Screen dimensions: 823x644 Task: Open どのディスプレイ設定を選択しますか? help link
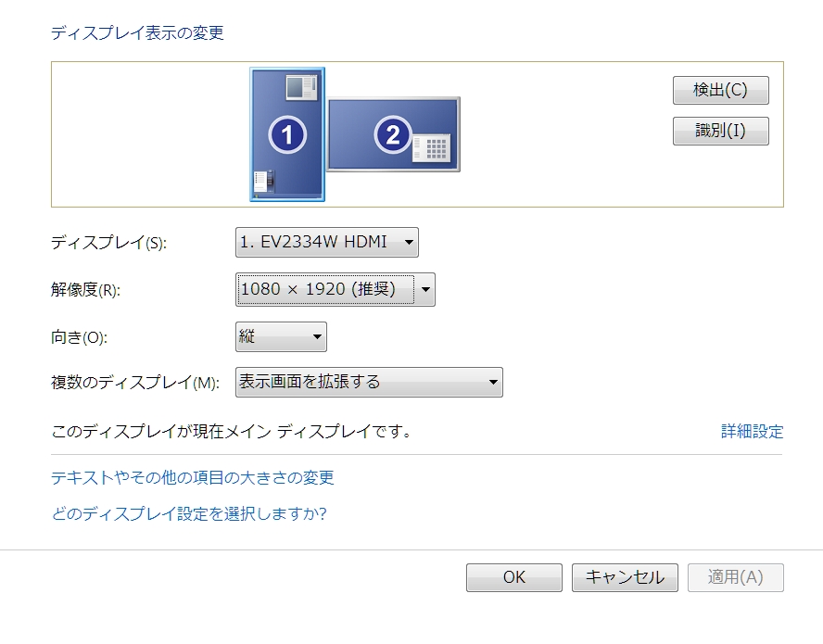pos(189,513)
